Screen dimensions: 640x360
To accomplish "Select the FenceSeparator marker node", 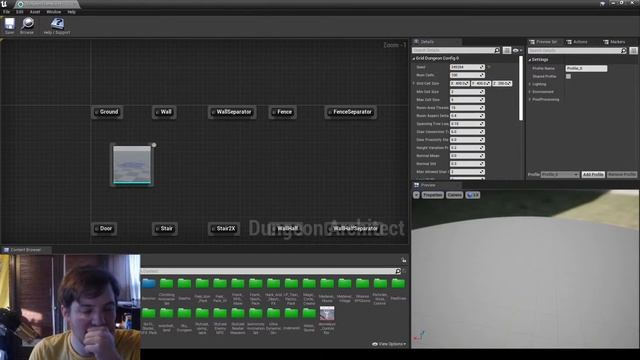I will click(x=351, y=112).
